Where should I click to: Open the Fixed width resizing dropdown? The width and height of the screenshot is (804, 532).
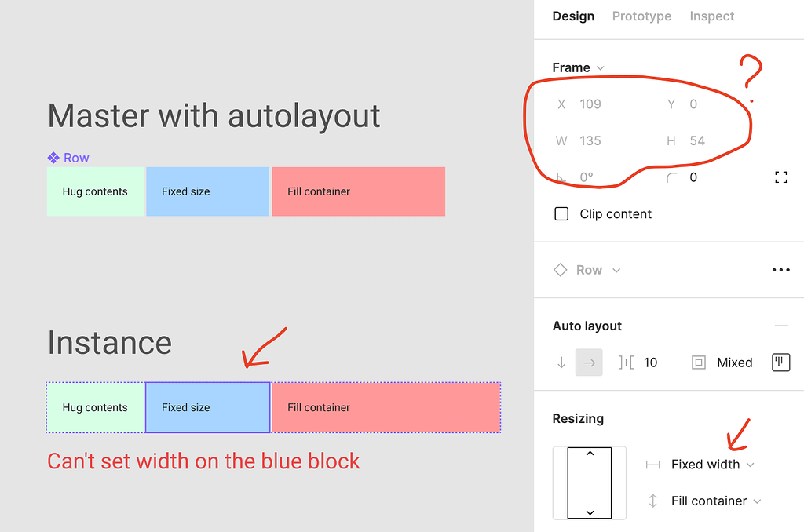[712, 465]
